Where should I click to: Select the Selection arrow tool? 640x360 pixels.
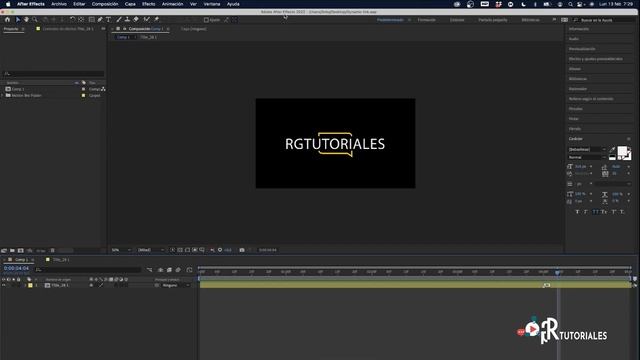click(18, 19)
